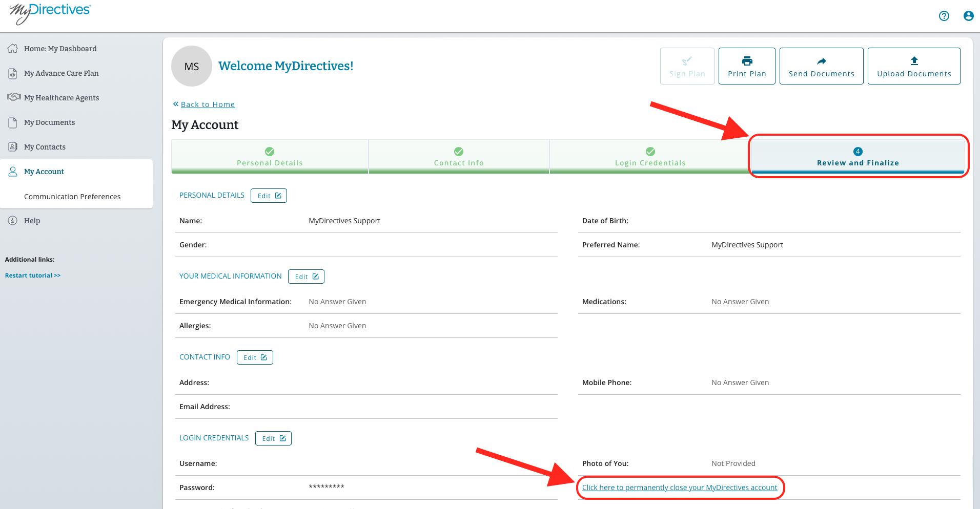Click No Answer Given beside Mobile Phone
Viewport: 980px width, 509px height.
point(740,383)
